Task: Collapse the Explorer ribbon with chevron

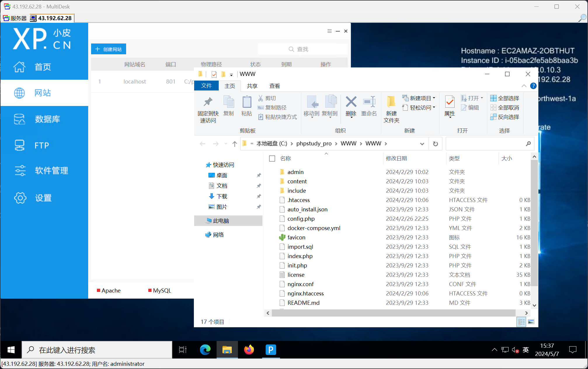Action: pos(524,86)
